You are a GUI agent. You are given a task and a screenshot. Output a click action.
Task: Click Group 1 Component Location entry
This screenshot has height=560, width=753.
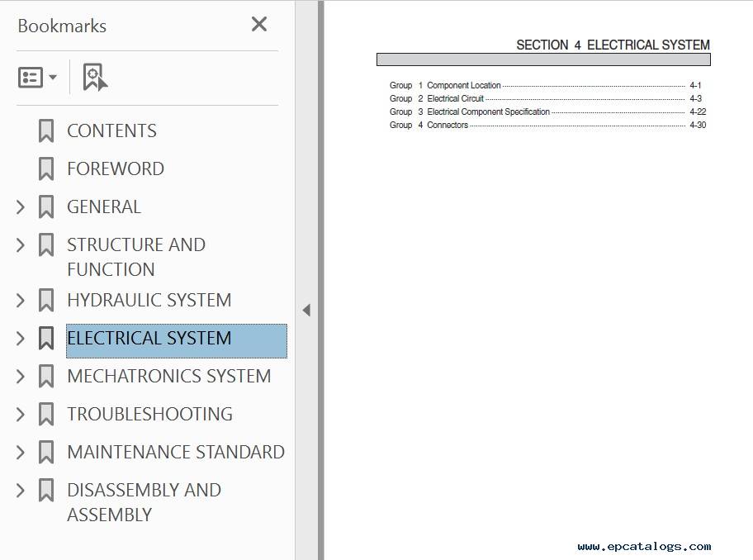[547, 85]
